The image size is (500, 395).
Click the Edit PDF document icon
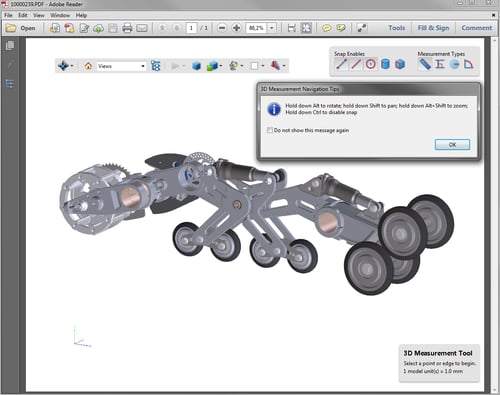pyautogui.click(x=84, y=28)
